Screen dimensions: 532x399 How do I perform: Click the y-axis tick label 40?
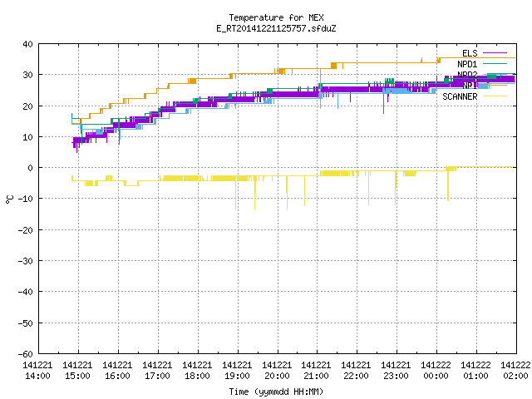(x=27, y=44)
